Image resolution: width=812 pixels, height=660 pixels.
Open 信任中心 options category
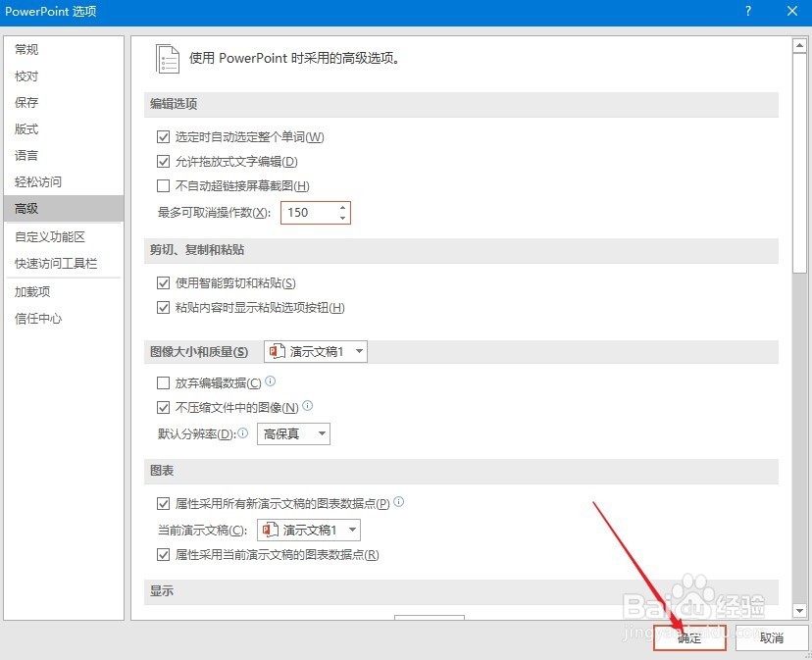[x=64, y=318]
